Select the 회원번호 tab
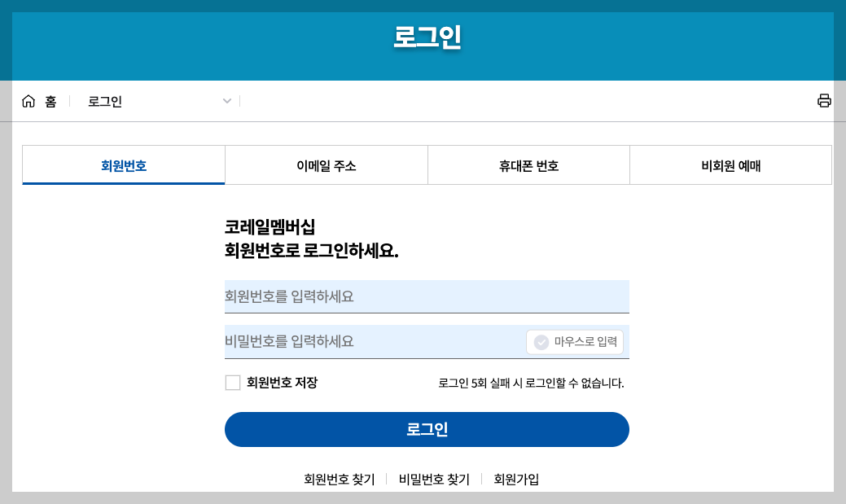The height and width of the screenshot is (504, 846). coord(124,165)
